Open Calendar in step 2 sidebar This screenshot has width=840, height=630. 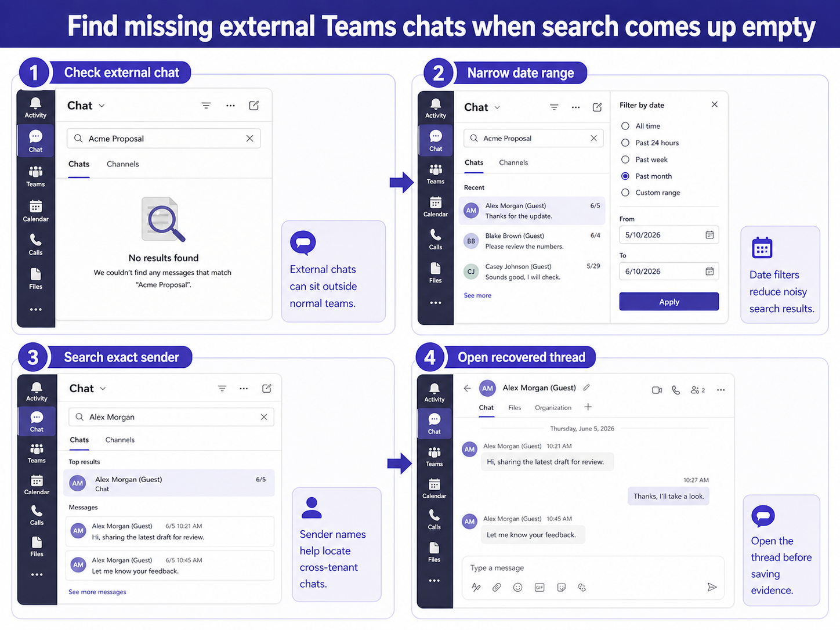pos(435,207)
